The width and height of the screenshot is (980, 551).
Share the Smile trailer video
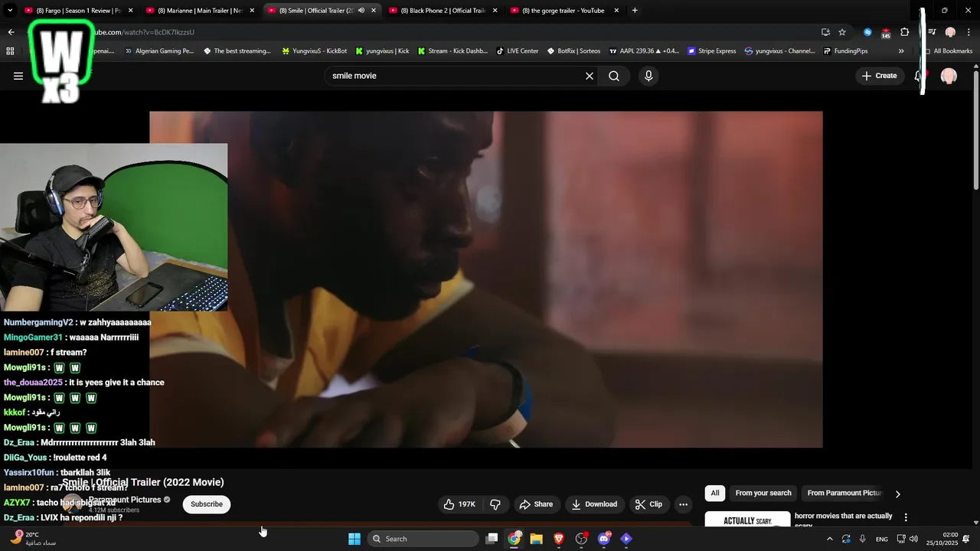536,504
